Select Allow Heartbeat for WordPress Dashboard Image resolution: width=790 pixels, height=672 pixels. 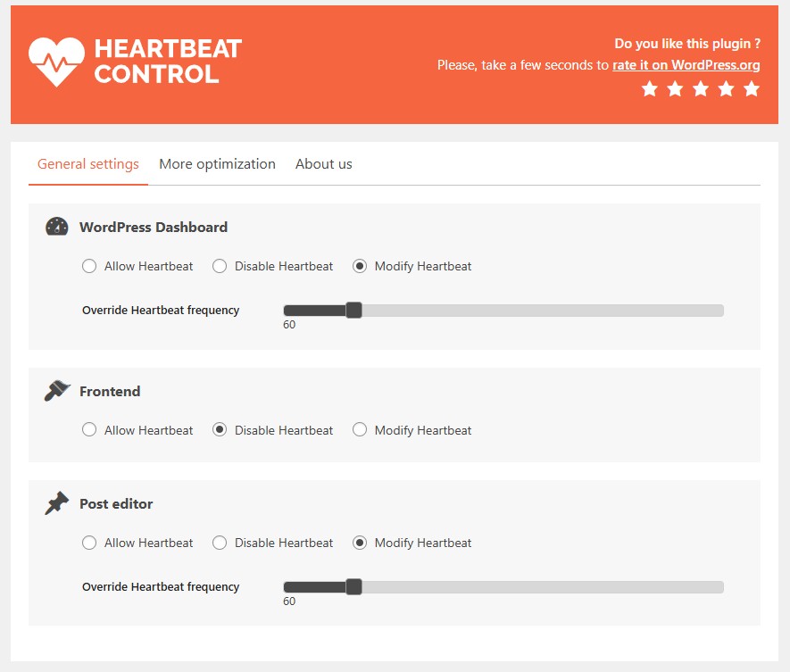coord(89,266)
